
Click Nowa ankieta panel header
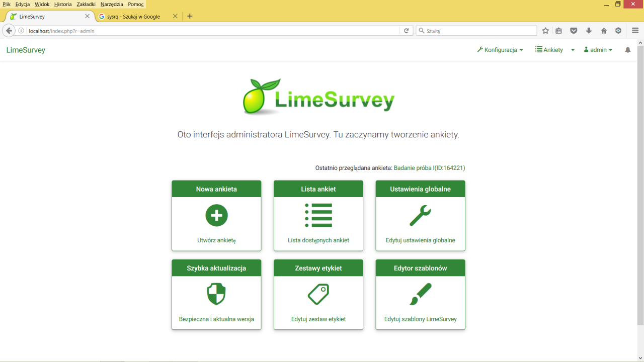216,189
